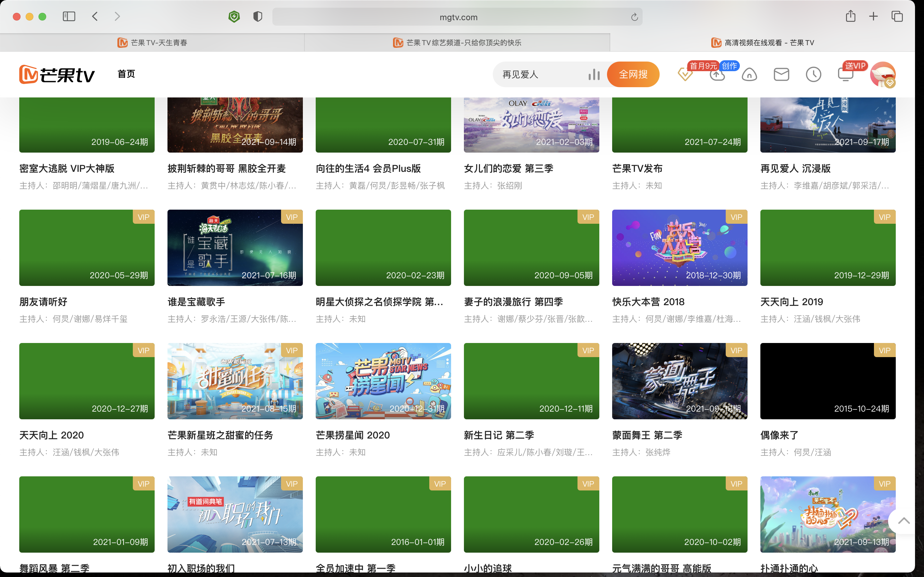Screen dimensions: 924x577
Task: Click the VIP diamond icon in header
Action: 685,74
